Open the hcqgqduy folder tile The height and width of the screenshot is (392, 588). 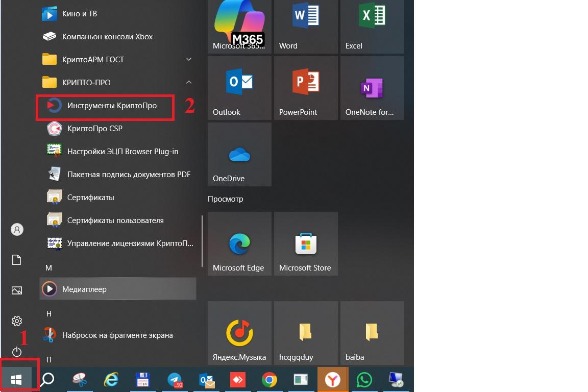coord(306,333)
